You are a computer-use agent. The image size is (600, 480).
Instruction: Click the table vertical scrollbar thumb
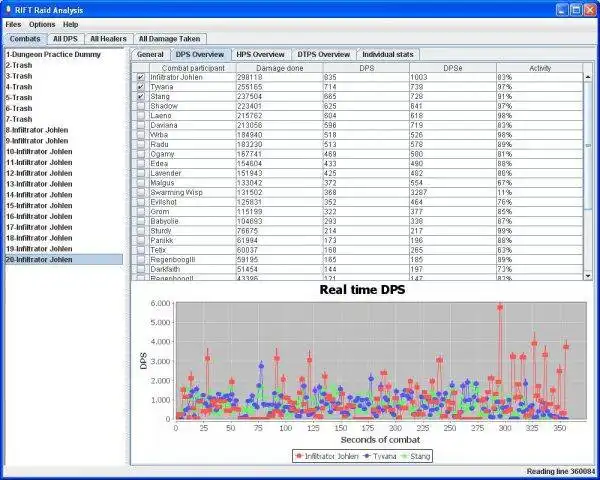click(x=588, y=145)
